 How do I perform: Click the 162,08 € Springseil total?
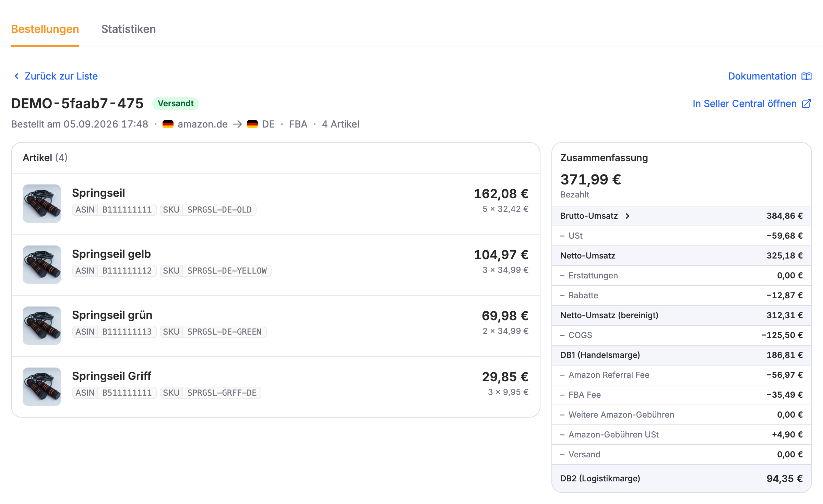point(501,194)
